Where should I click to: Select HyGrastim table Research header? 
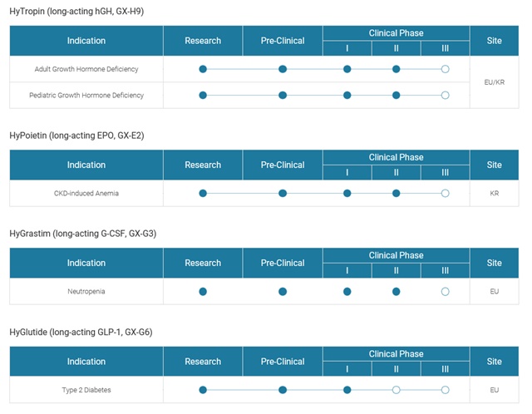pos(203,263)
